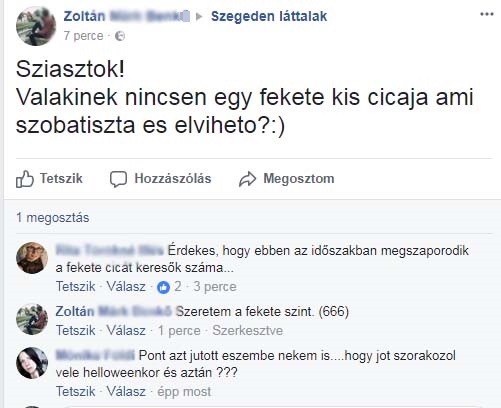View edit history via Szerkesztve
501x408 pixels.
pyautogui.click(x=248, y=331)
